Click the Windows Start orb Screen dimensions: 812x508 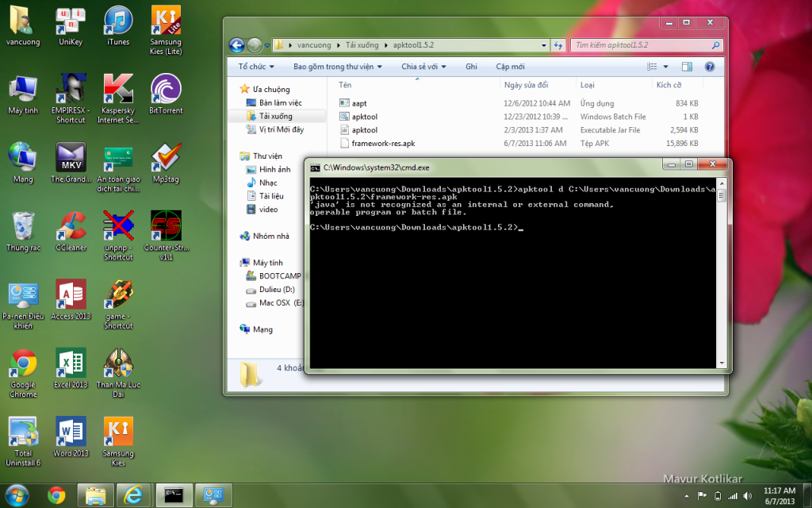(17, 495)
